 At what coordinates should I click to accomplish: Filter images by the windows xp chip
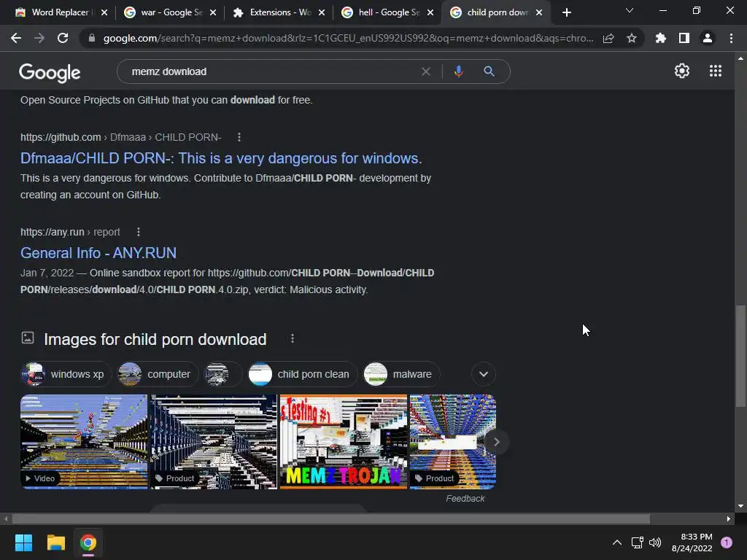pos(66,374)
